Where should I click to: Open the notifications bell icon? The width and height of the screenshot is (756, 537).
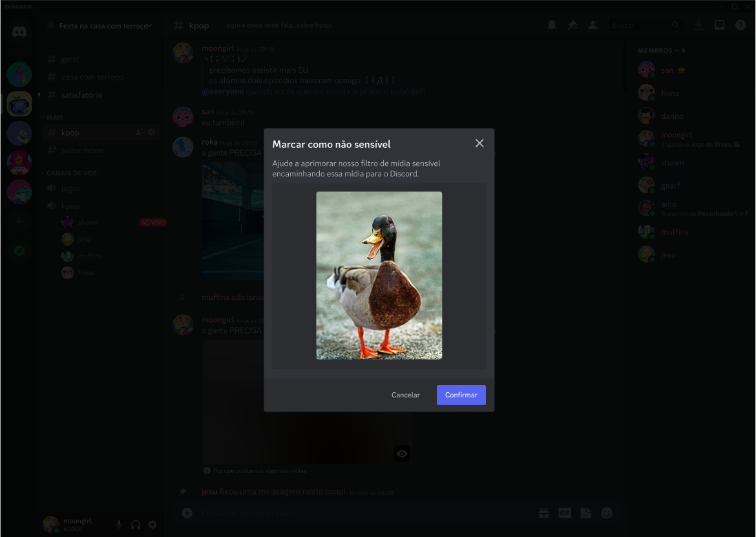(551, 24)
